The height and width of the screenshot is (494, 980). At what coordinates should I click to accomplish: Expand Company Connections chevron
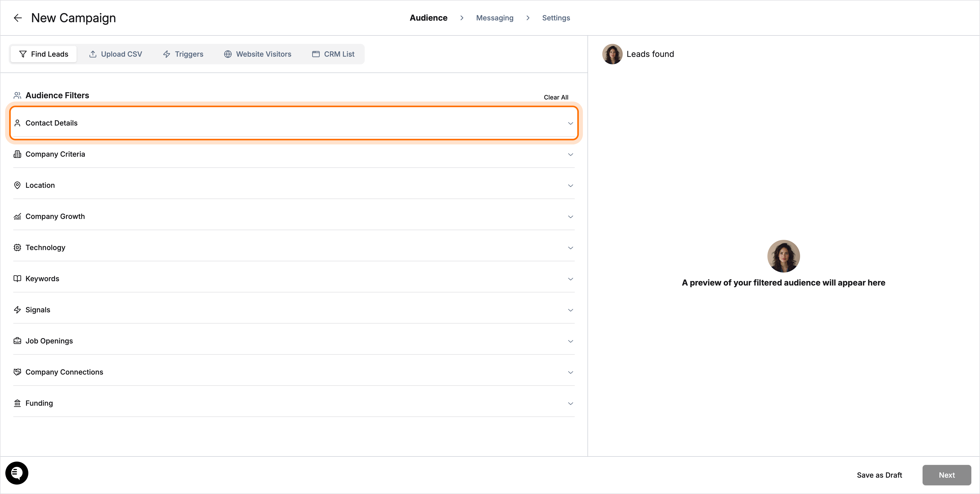(x=570, y=372)
